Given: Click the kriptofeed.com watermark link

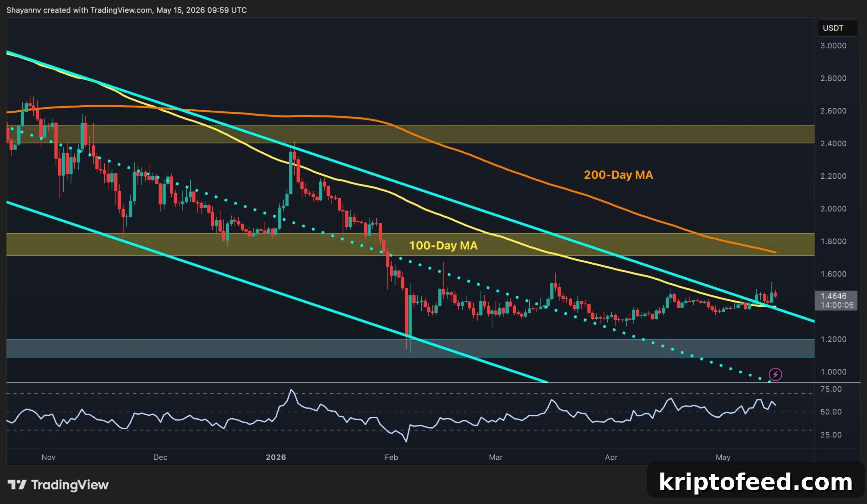Looking at the screenshot, I should (756, 482).
